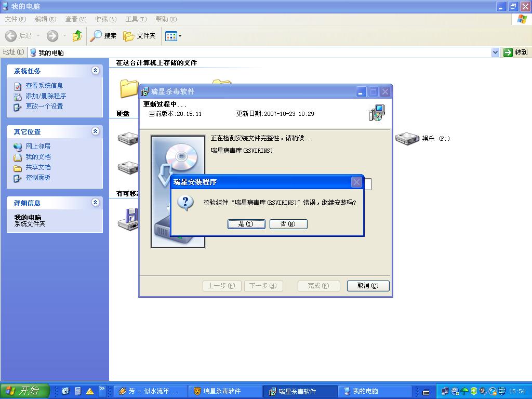532x399 pixels.
Task: Open the 工具(T) menu
Action: click(136, 19)
